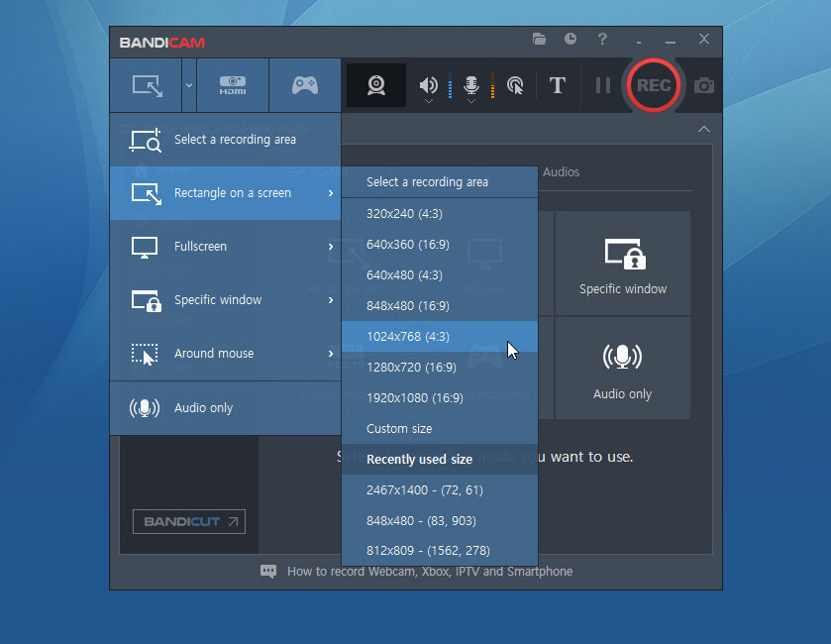Open the Around mouse menu entry
Viewport: 831px width, 644px height.
225,354
